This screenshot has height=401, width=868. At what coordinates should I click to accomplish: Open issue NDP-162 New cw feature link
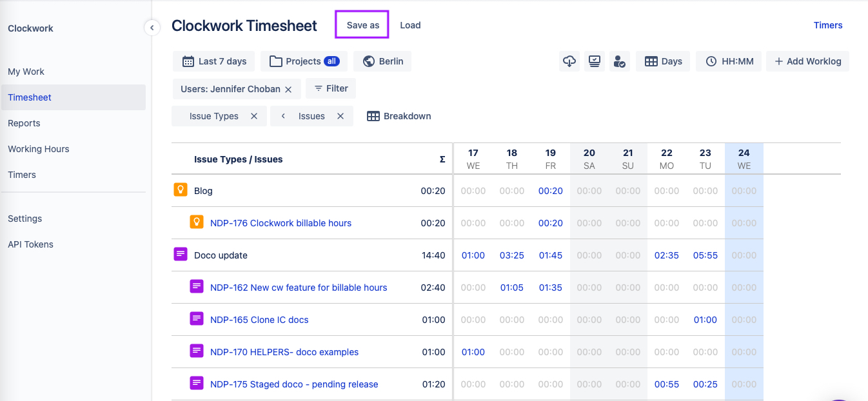[x=299, y=288]
